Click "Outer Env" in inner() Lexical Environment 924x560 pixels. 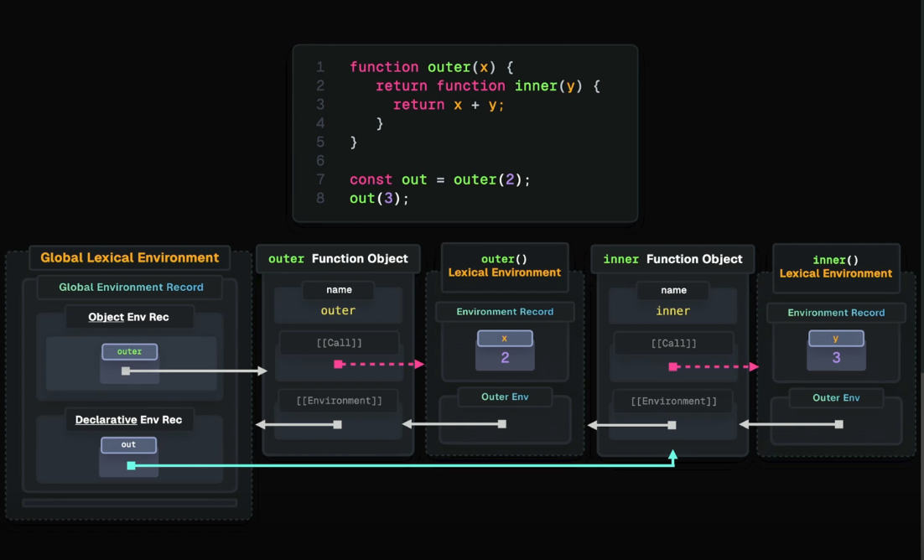[836, 398]
